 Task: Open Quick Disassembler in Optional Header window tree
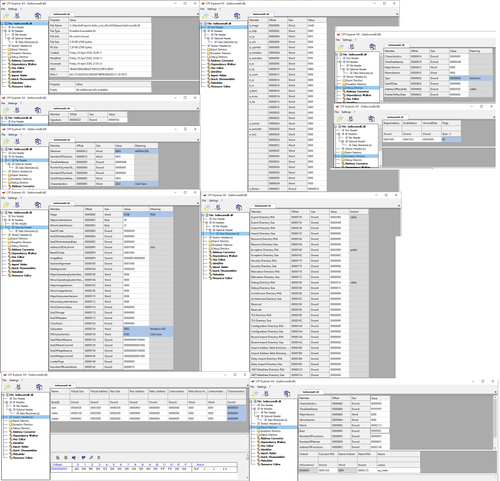pyautogui.click(x=21, y=268)
